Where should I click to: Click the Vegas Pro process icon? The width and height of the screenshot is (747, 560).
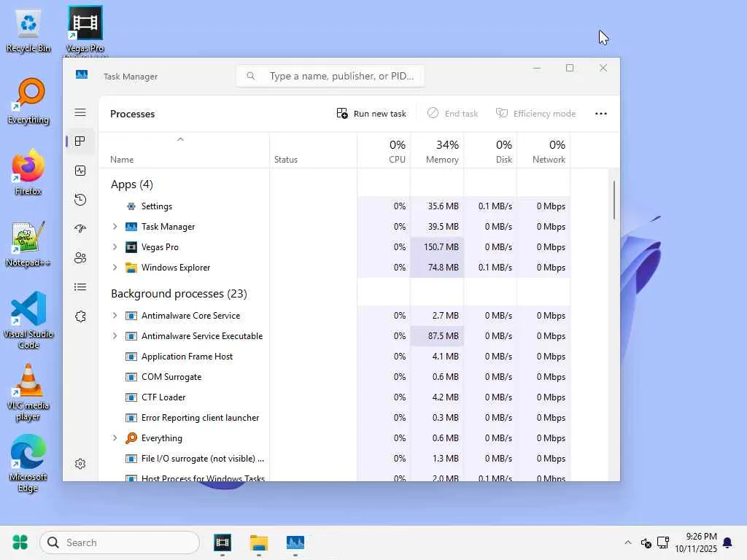(x=131, y=247)
